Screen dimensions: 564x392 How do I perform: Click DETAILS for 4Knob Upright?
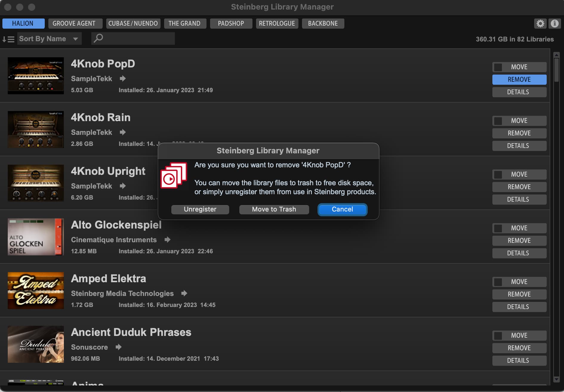tap(519, 200)
